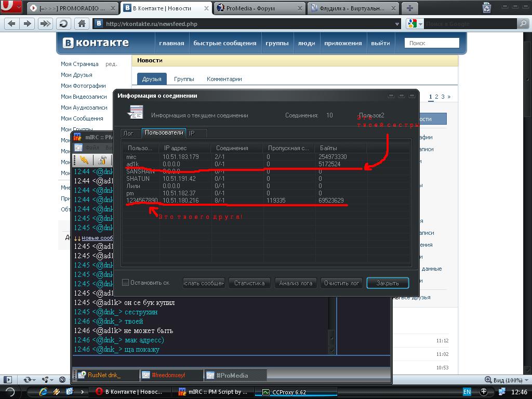Click the EN language indicator
The image size is (532, 399).
click(x=467, y=392)
